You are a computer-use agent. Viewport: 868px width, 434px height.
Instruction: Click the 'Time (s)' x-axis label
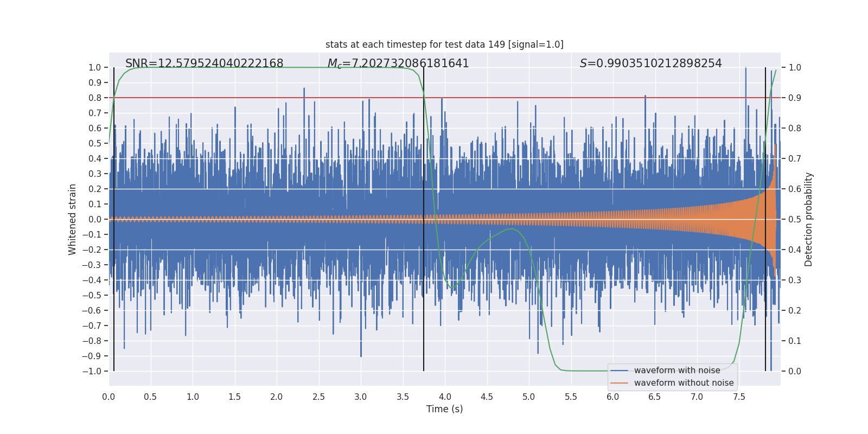pyautogui.click(x=444, y=409)
